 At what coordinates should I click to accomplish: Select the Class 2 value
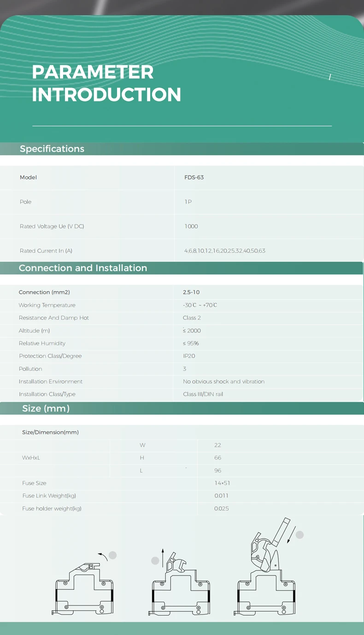click(192, 318)
